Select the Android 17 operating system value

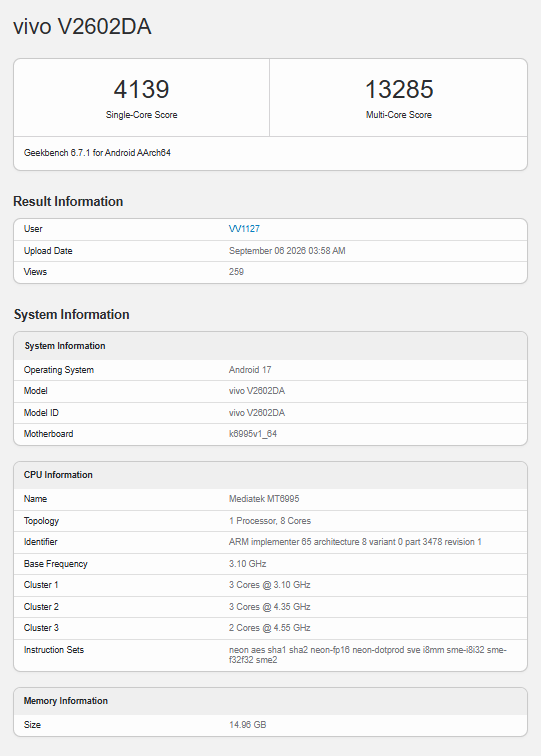(250, 370)
